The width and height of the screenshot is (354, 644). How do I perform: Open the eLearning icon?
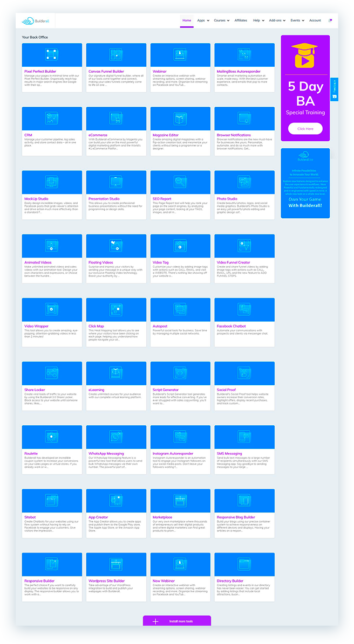116,372
